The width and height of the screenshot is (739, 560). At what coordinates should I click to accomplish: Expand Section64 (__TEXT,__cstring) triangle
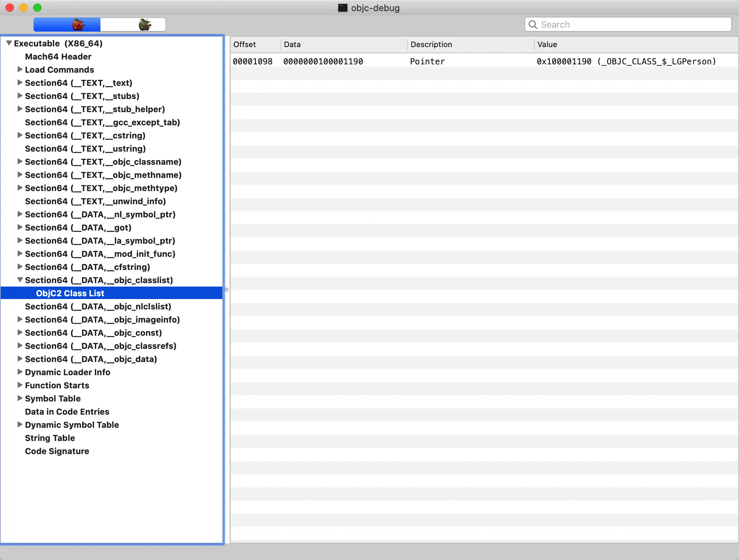click(20, 135)
